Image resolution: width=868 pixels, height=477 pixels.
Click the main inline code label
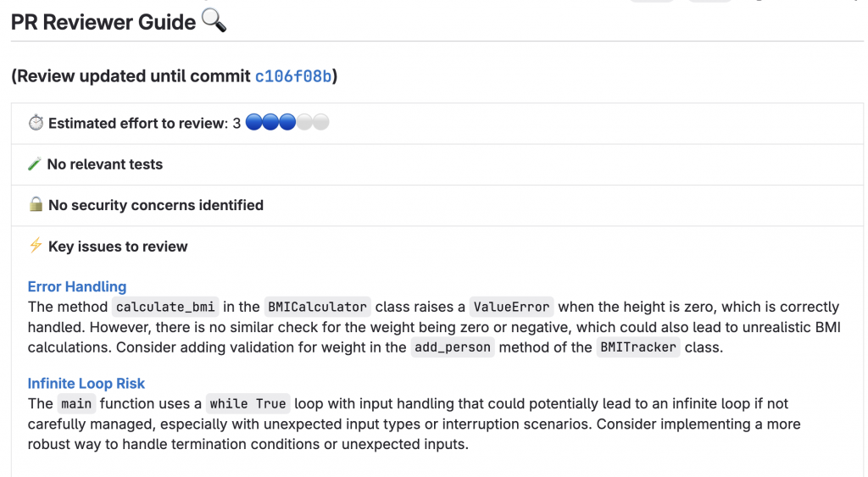pos(76,403)
